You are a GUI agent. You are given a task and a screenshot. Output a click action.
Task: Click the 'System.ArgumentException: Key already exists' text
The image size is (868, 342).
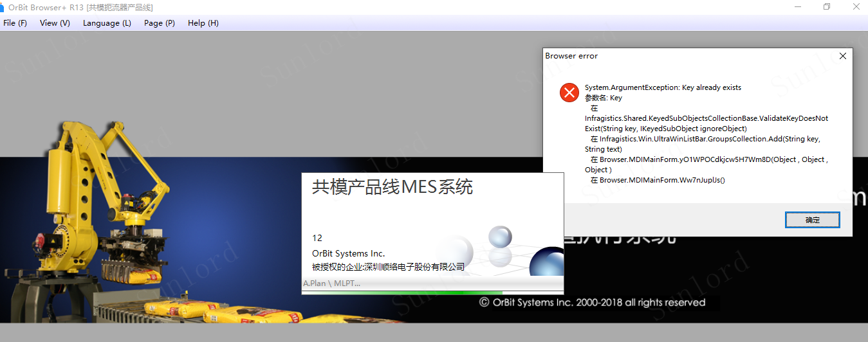click(663, 87)
